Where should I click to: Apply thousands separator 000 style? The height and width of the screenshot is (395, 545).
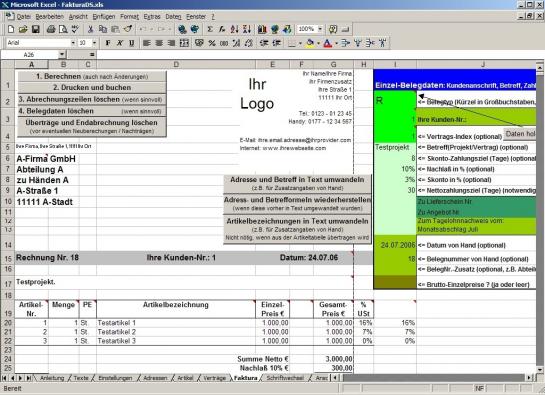click(x=224, y=43)
